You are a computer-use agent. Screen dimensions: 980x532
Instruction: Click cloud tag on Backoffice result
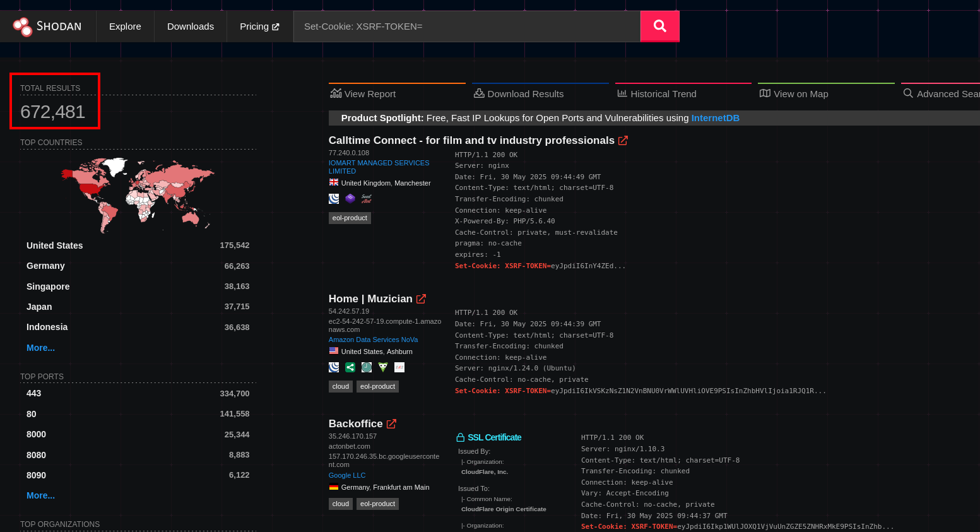341,504
